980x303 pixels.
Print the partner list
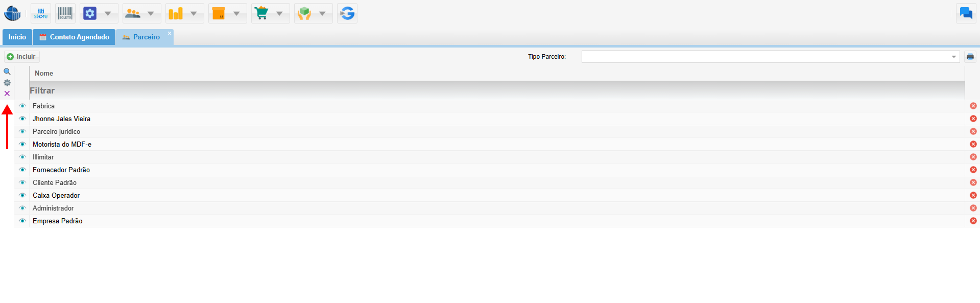[x=970, y=57]
